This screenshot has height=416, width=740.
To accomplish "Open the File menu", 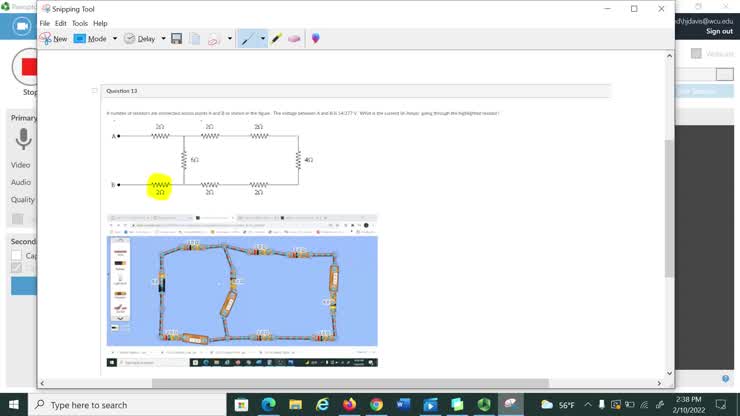I will click(44, 23).
